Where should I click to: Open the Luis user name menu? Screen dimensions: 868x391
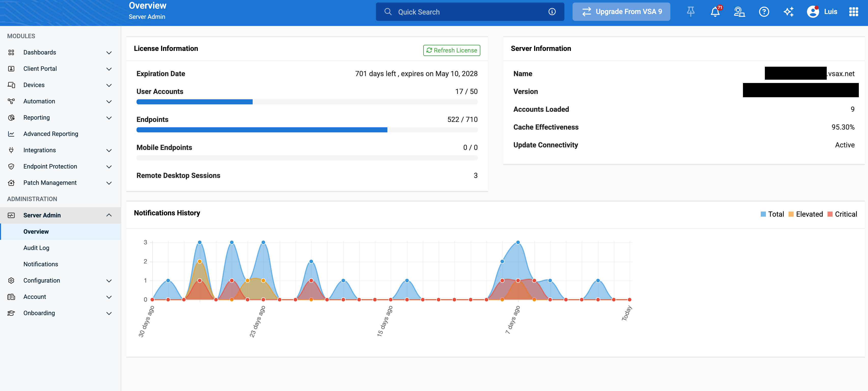point(830,12)
